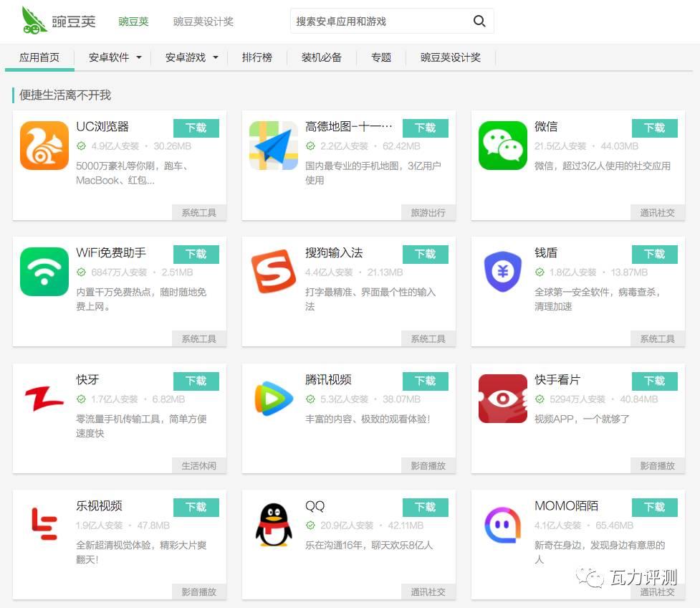
Task: Expand the 安卓游戏 dropdown menu
Action: 191,57
